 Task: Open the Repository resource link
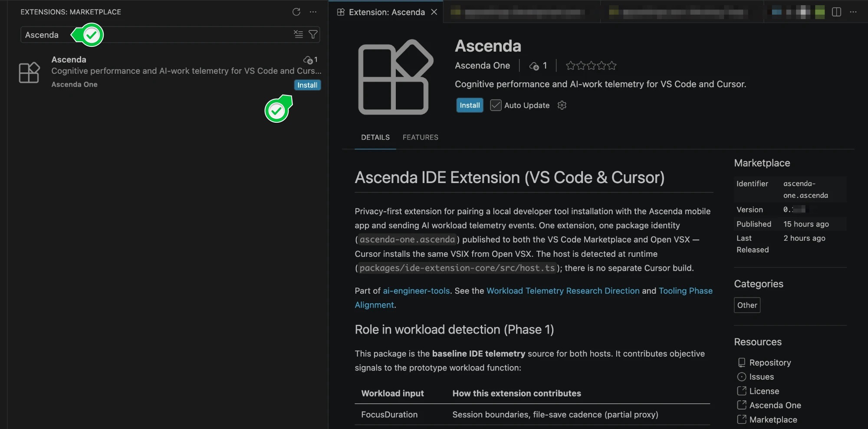point(770,363)
